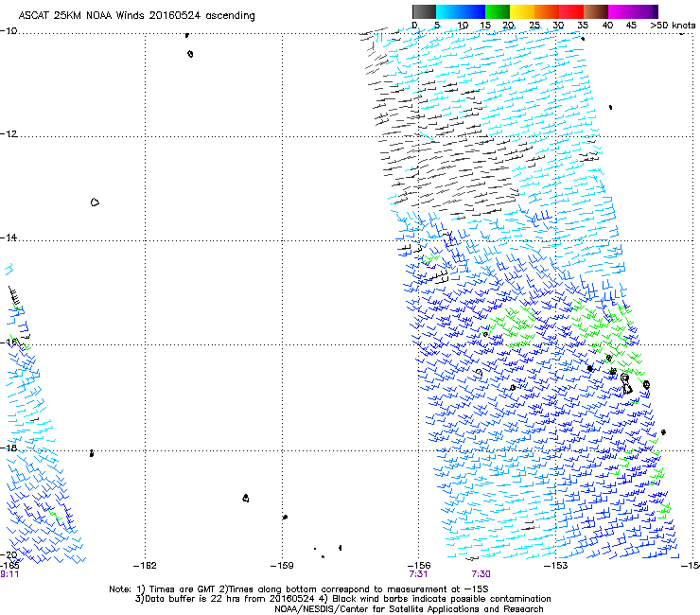Viewport: 700px width, 615px height.
Task: Click the '40' color scale label
Action: (x=607, y=26)
